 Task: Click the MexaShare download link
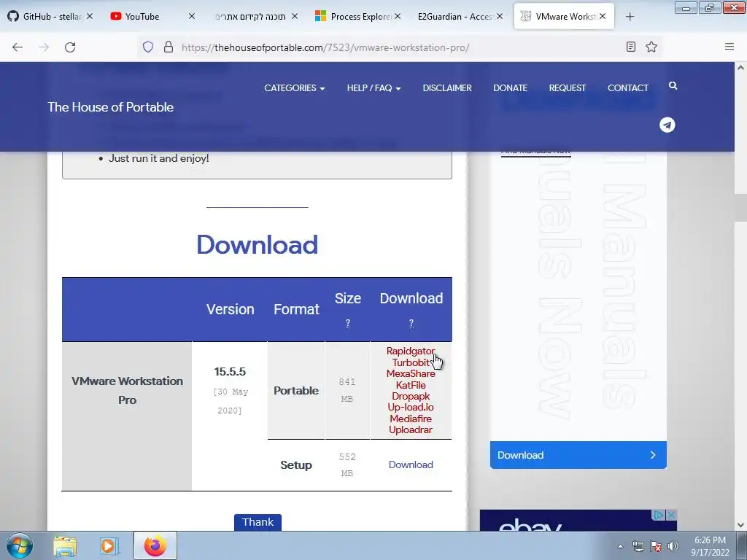(x=411, y=373)
